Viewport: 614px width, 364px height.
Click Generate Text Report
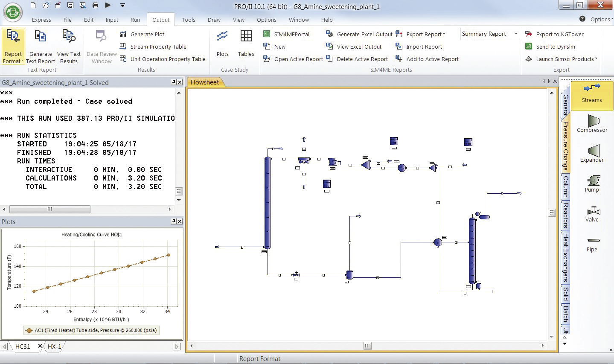(41, 47)
